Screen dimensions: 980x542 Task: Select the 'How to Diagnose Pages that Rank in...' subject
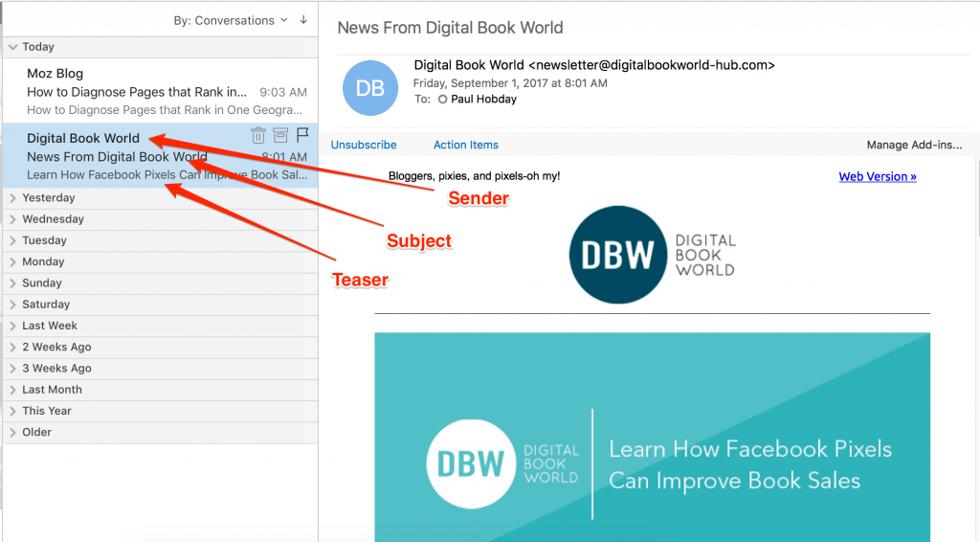pyautogui.click(x=137, y=93)
